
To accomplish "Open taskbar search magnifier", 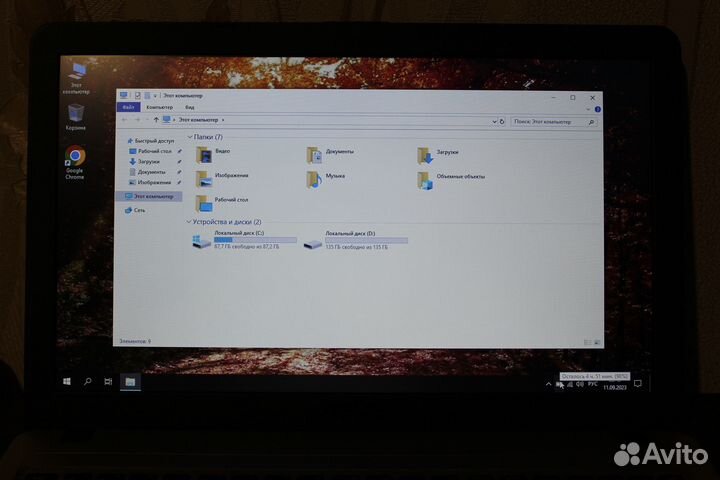I will click(x=88, y=381).
